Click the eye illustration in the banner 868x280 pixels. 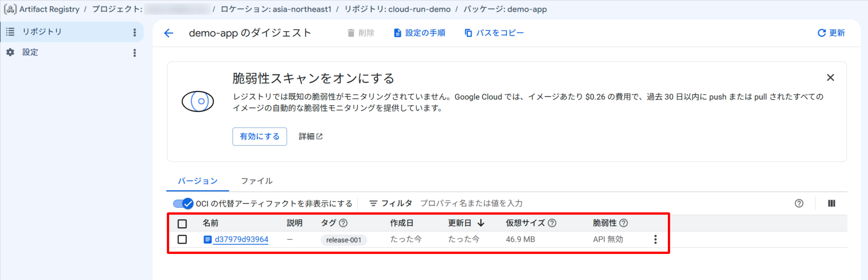[x=198, y=101]
